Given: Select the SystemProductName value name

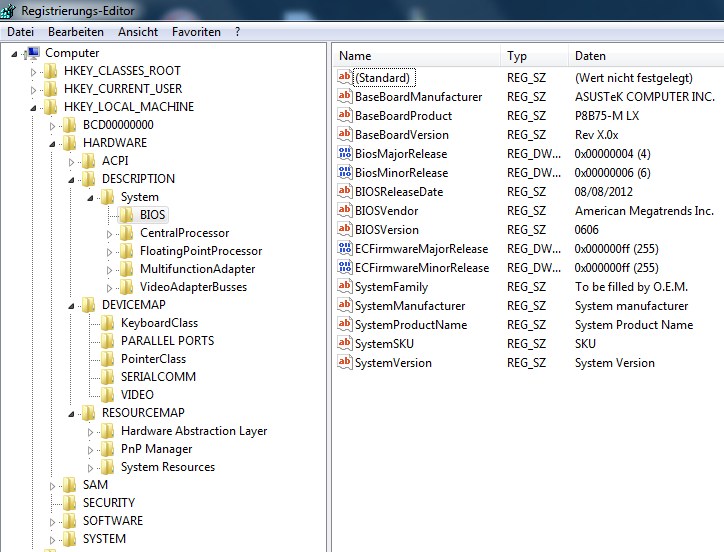Looking at the screenshot, I should [x=411, y=325].
